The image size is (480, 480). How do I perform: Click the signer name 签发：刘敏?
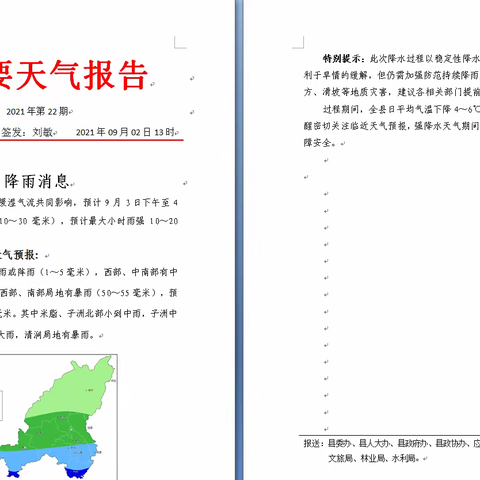pyautogui.click(x=27, y=132)
